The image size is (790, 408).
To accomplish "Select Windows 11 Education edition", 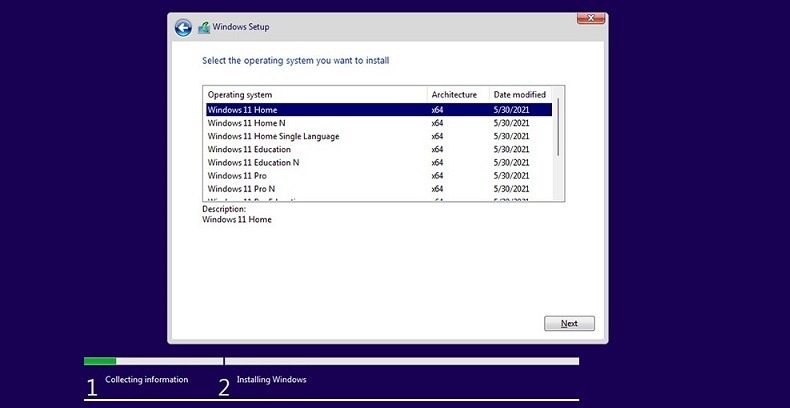I will pos(379,149).
